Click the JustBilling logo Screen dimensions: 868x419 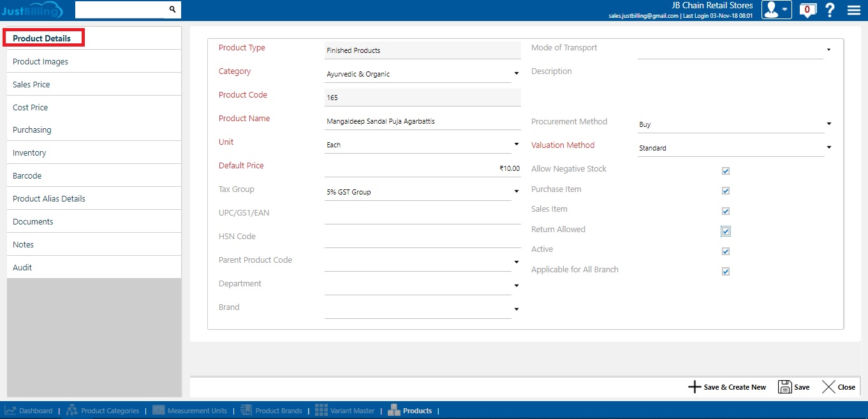point(32,10)
